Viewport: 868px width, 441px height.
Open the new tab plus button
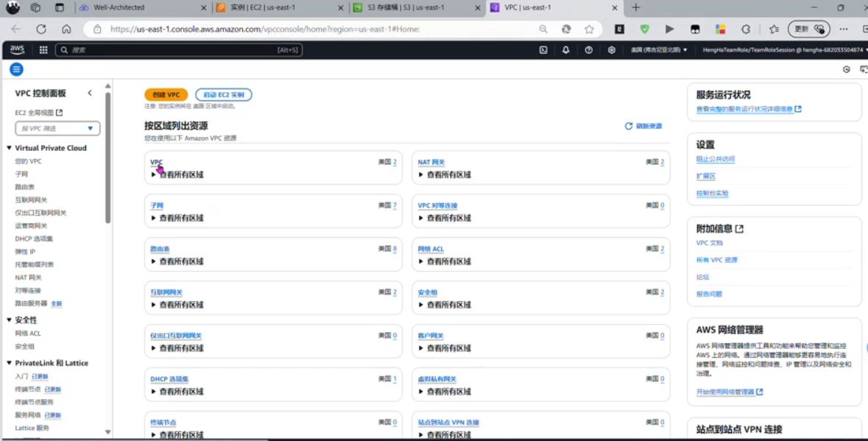pos(635,8)
